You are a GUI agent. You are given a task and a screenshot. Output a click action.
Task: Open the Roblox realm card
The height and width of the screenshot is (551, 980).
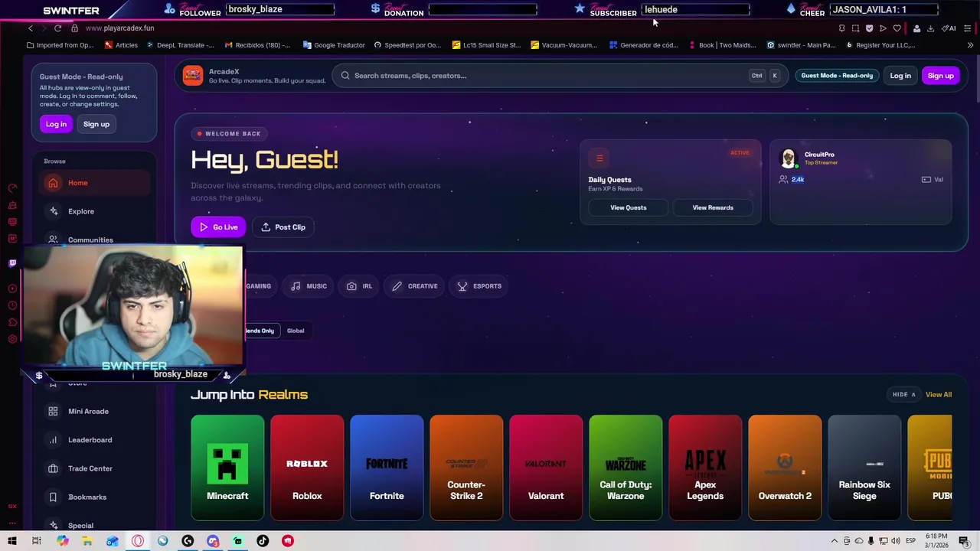(x=307, y=468)
